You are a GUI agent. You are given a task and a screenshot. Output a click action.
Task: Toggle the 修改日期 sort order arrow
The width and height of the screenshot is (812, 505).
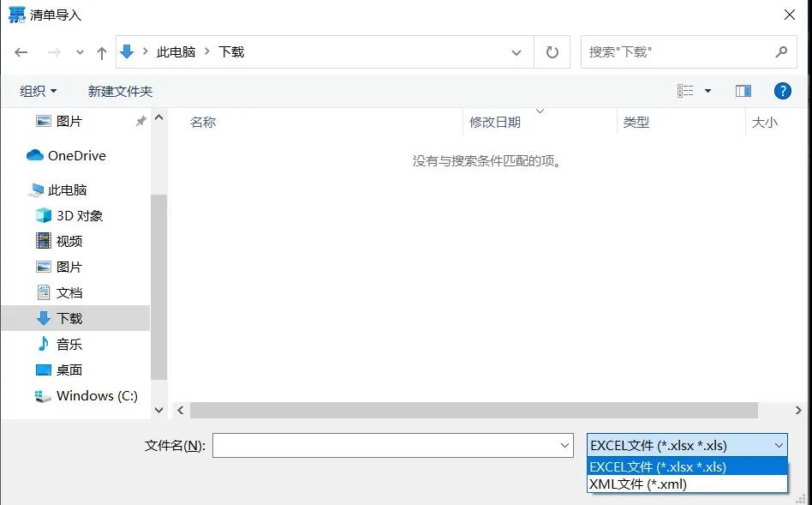(x=540, y=110)
